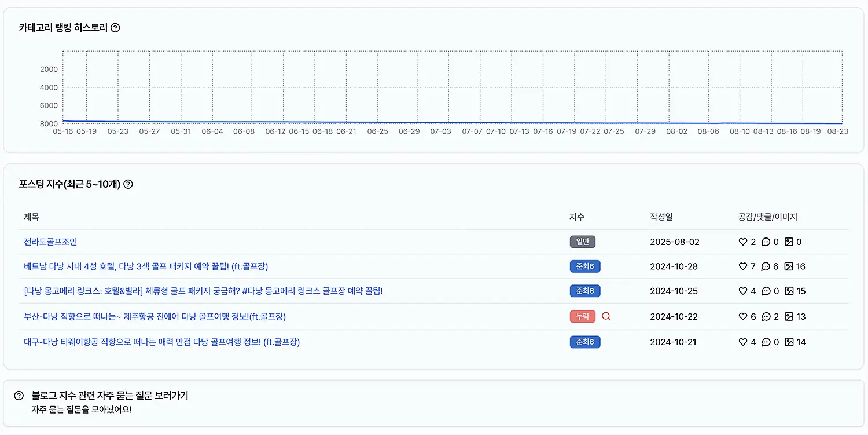The width and height of the screenshot is (868, 435).
Task: Click image icon in the 2024-10-28 row
Action: (789, 266)
